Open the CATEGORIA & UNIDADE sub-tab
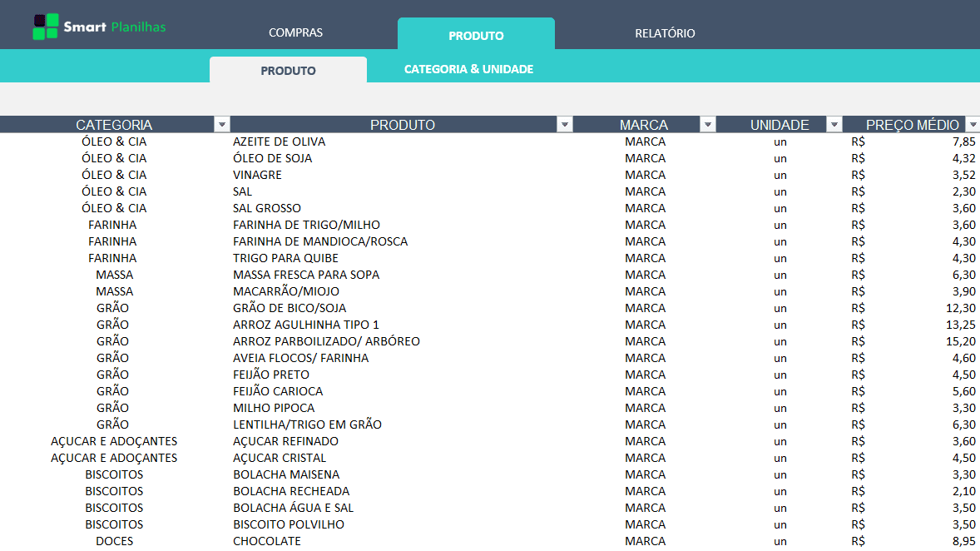 coord(468,69)
